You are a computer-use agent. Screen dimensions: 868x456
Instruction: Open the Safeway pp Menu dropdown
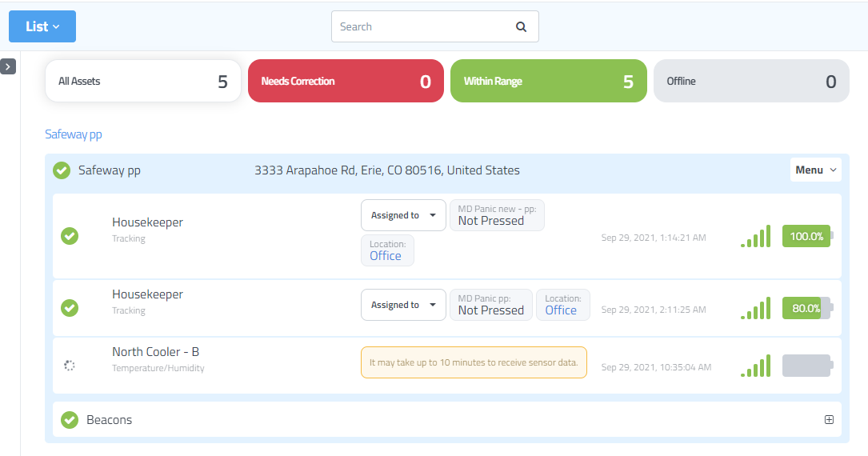point(815,170)
